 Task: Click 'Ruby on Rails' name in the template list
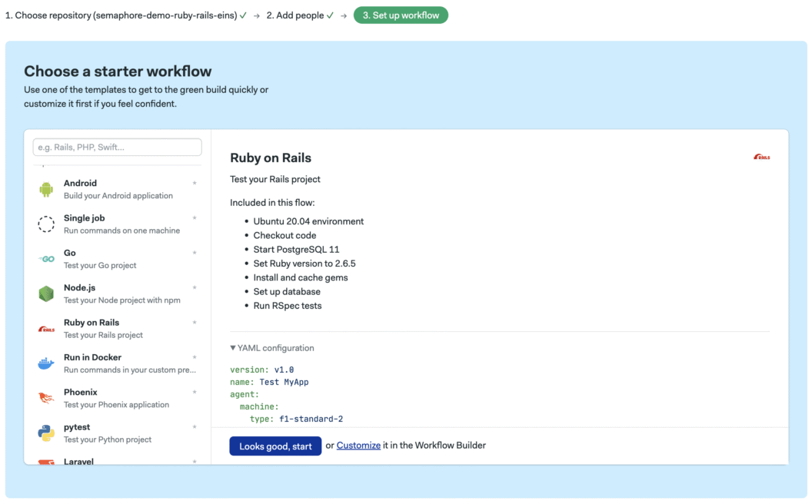click(x=92, y=323)
